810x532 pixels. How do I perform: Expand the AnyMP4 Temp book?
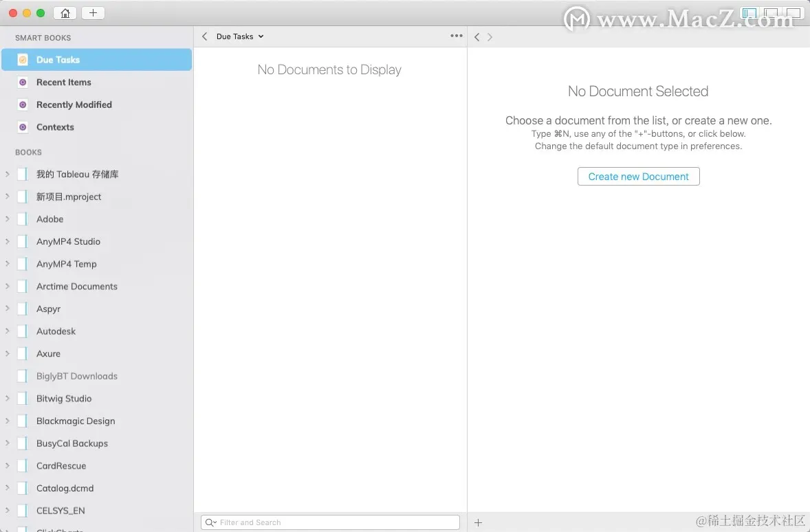click(x=8, y=263)
